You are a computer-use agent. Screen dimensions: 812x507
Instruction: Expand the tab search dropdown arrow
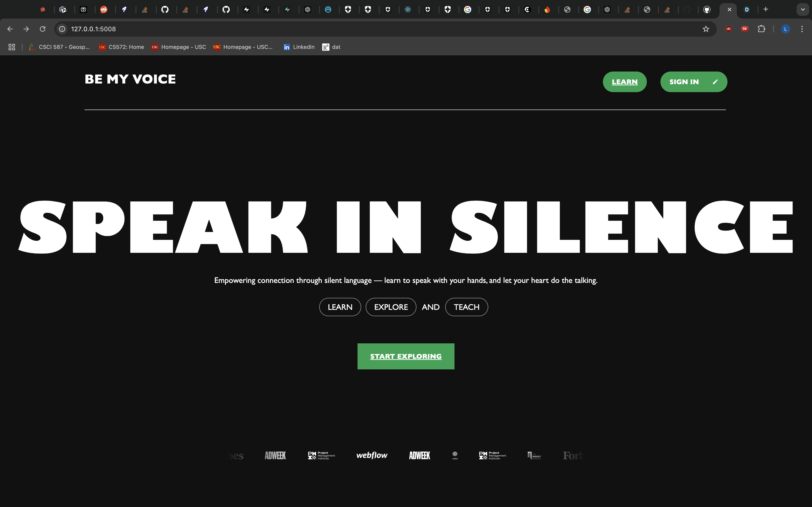(803, 9)
